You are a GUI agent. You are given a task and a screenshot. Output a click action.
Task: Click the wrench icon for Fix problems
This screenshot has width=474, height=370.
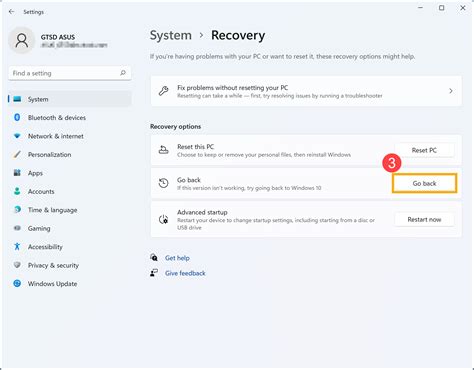coord(163,91)
